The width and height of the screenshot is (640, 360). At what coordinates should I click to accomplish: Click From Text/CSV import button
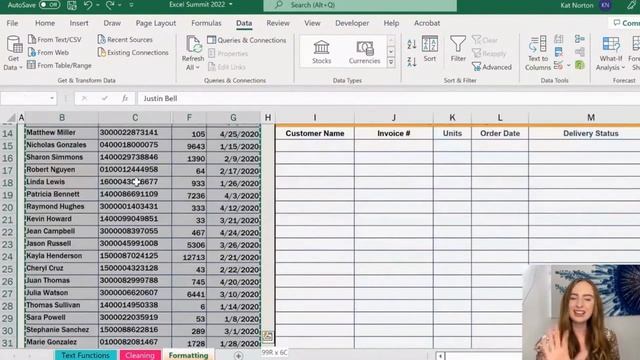(55, 40)
